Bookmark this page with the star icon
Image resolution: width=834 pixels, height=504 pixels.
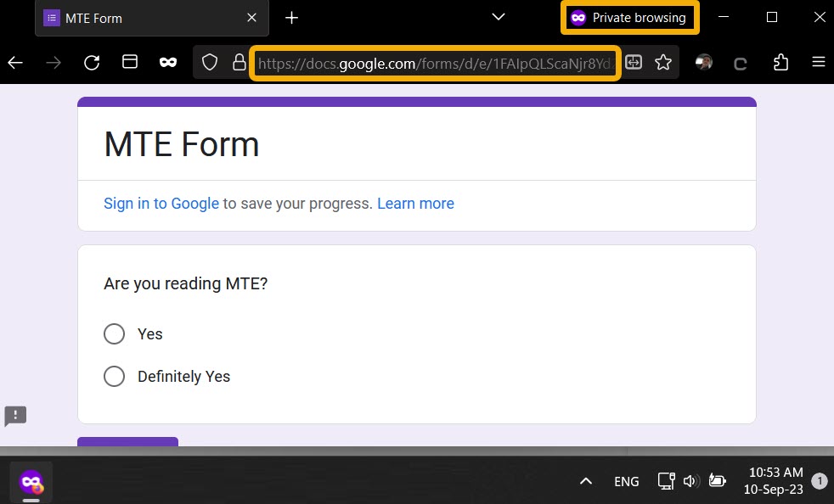[x=663, y=62]
